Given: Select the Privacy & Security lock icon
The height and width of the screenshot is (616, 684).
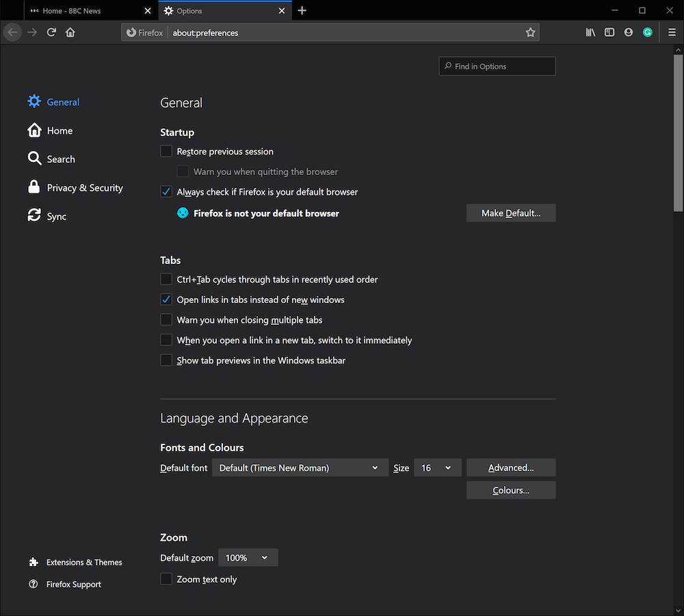Looking at the screenshot, I should [x=34, y=187].
